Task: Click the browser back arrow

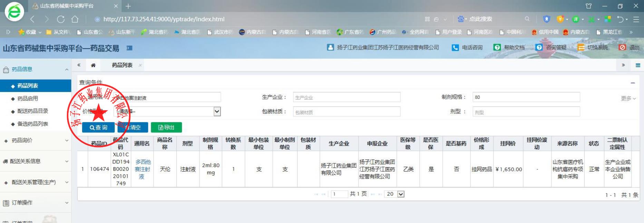Action: point(33,19)
